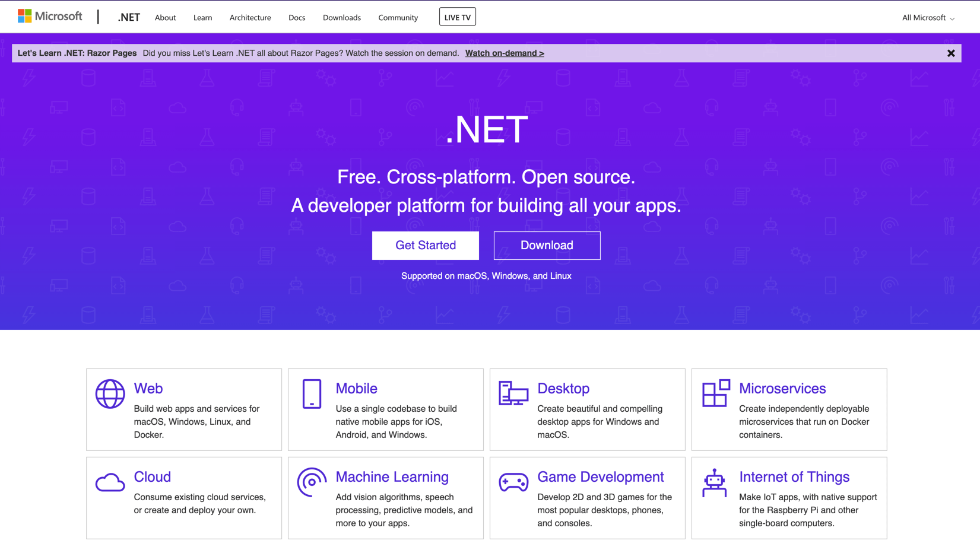
Task: Click the Download button
Action: point(547,245)
